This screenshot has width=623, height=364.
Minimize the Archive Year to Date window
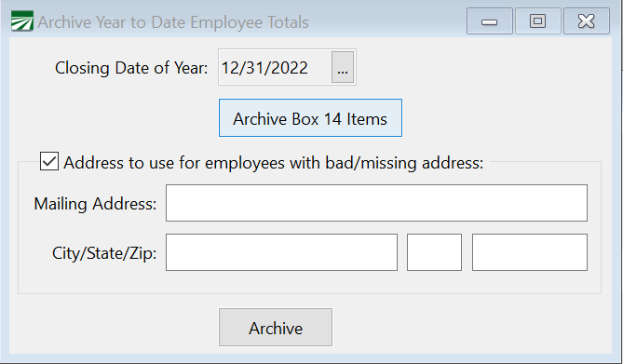490,21
